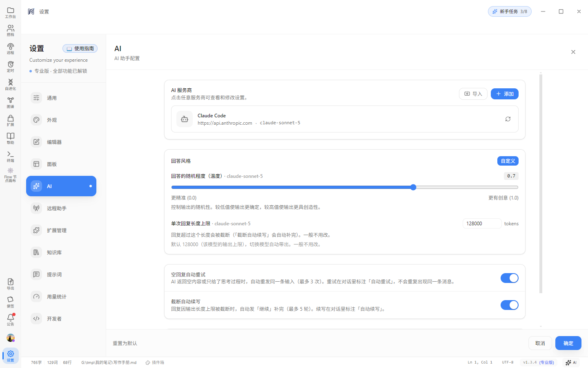This screenshot has width=588, height=368.
Task: Close the settings panel with the X
Action: tap(573, 52)
